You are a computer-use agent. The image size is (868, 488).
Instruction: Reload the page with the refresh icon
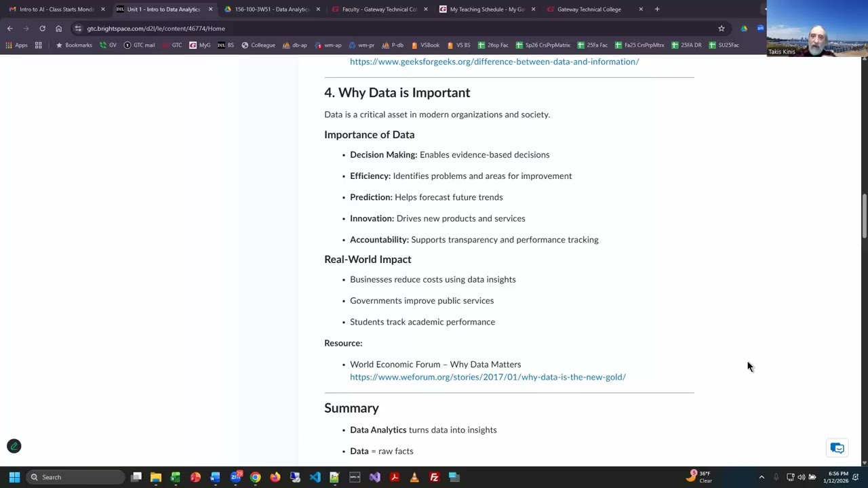[x=42, y=28]
